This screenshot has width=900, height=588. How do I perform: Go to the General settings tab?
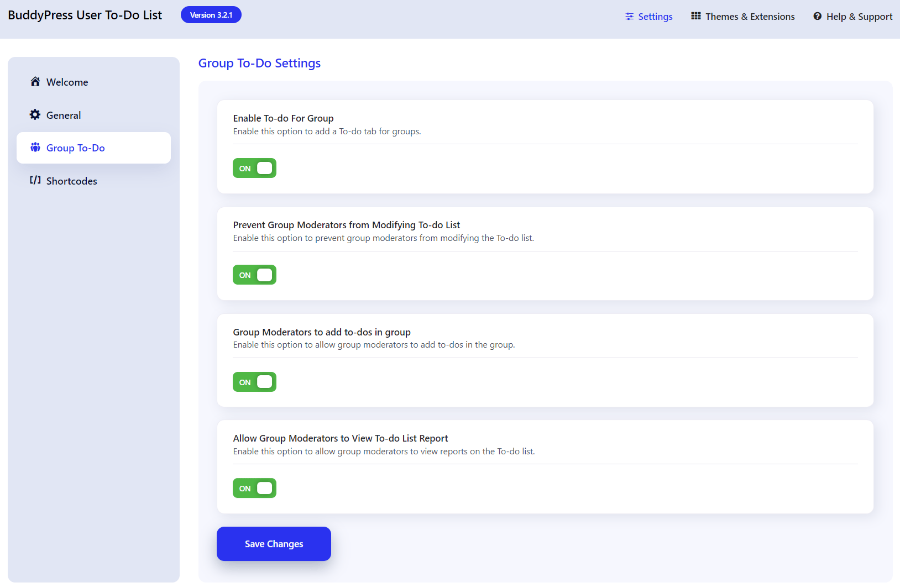click(x=64, y=116)
